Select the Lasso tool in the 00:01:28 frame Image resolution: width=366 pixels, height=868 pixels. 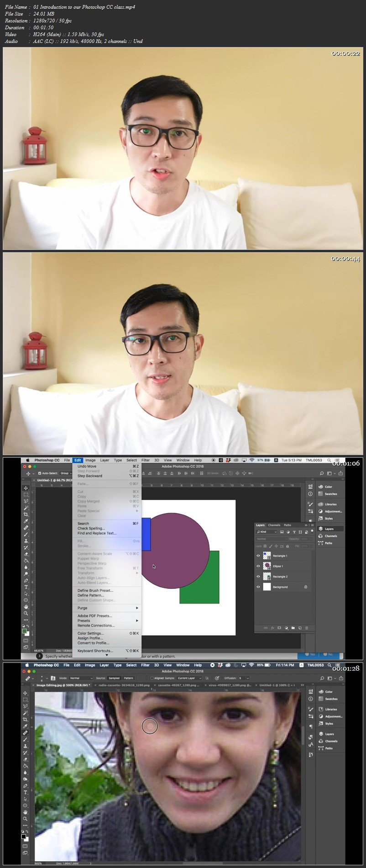point(25,706)
